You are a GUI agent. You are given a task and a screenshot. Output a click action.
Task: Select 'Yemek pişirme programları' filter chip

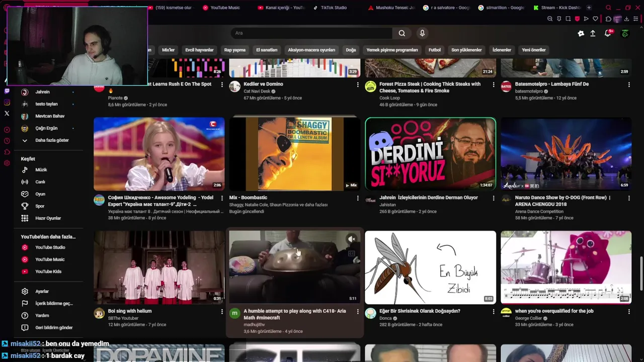(392, 50)
